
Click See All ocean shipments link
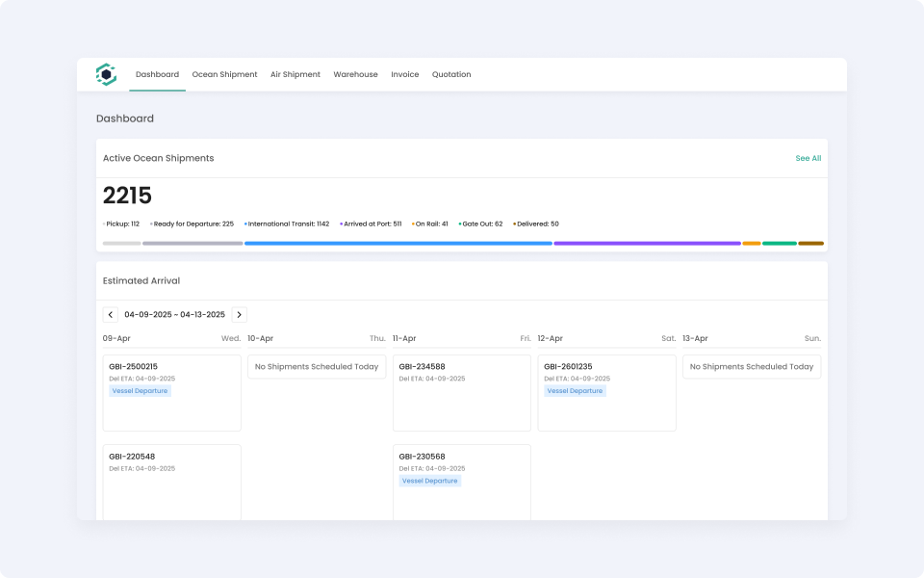coord(808,158)
